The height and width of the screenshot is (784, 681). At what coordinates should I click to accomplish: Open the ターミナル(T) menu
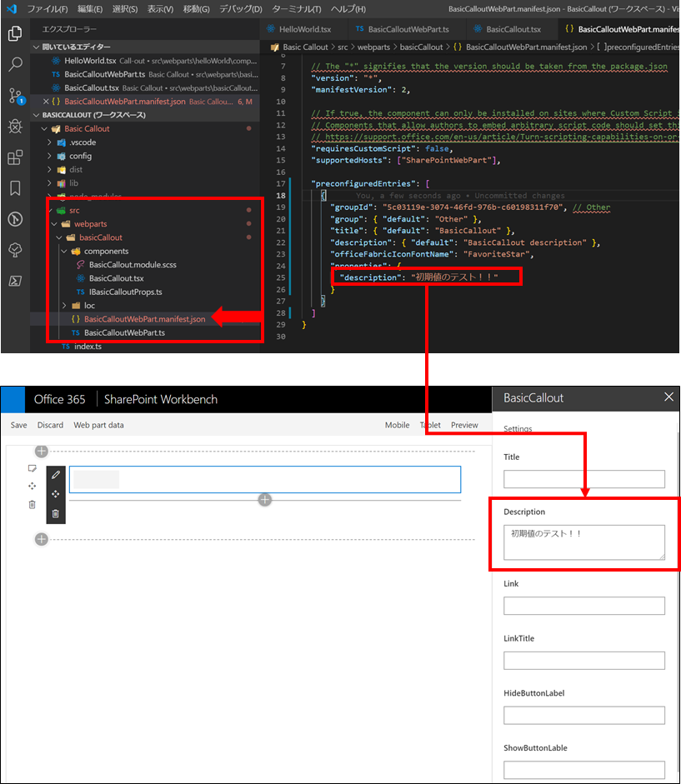point(297,9)
